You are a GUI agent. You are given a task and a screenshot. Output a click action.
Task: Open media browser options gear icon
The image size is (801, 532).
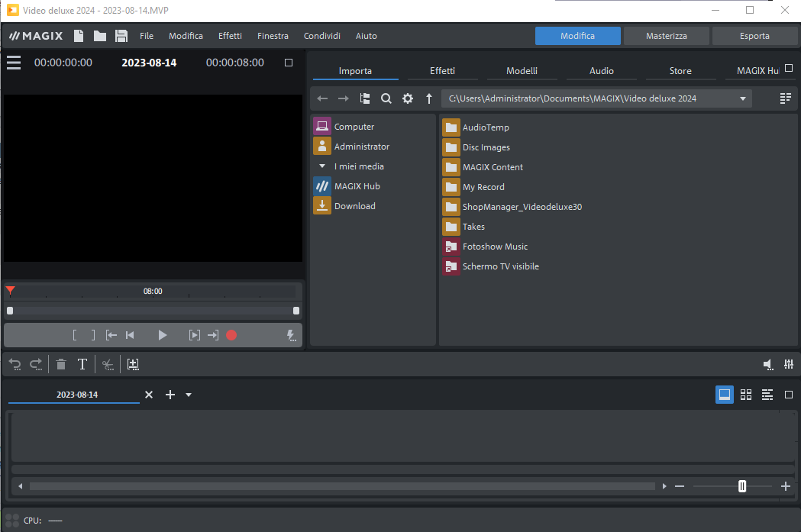tap(408, 98)
